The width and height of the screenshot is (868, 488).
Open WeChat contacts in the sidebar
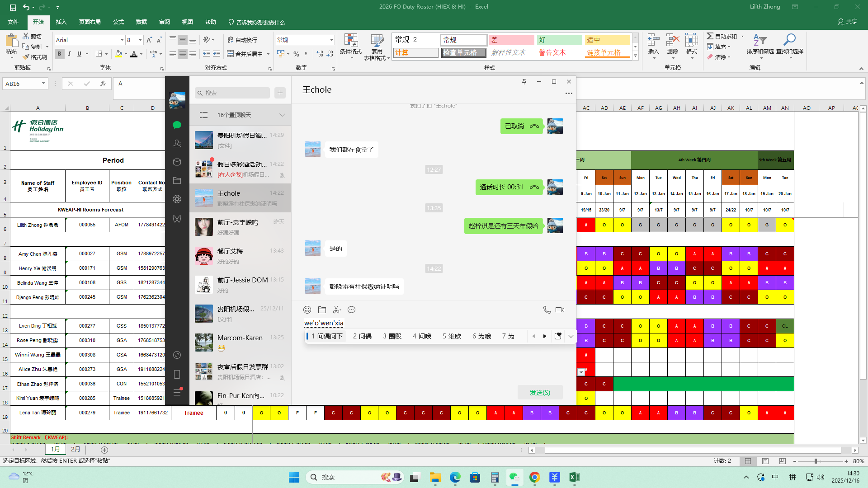pos(177,144)
